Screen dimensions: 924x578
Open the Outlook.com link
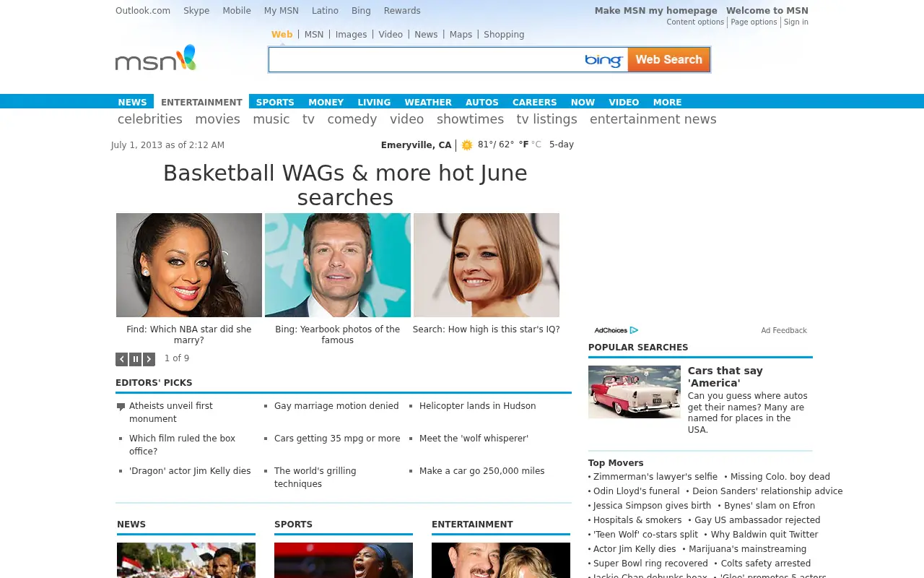click(143, 11)
